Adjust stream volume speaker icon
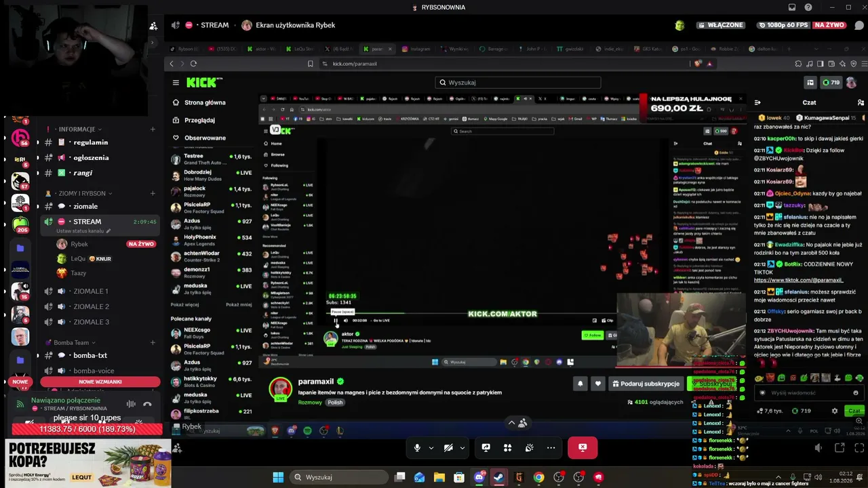 click(818, 448)
